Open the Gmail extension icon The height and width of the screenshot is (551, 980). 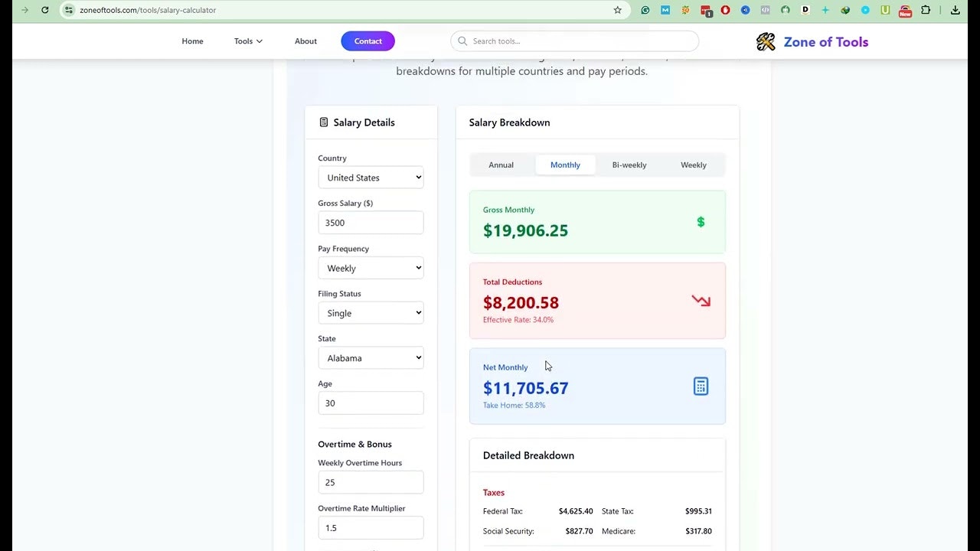(x=665, y=10)
